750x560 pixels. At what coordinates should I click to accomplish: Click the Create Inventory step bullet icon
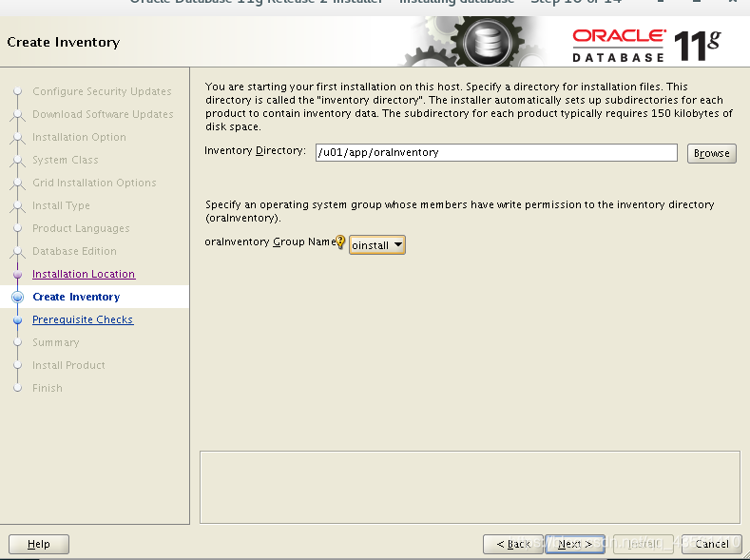[18, 297]
